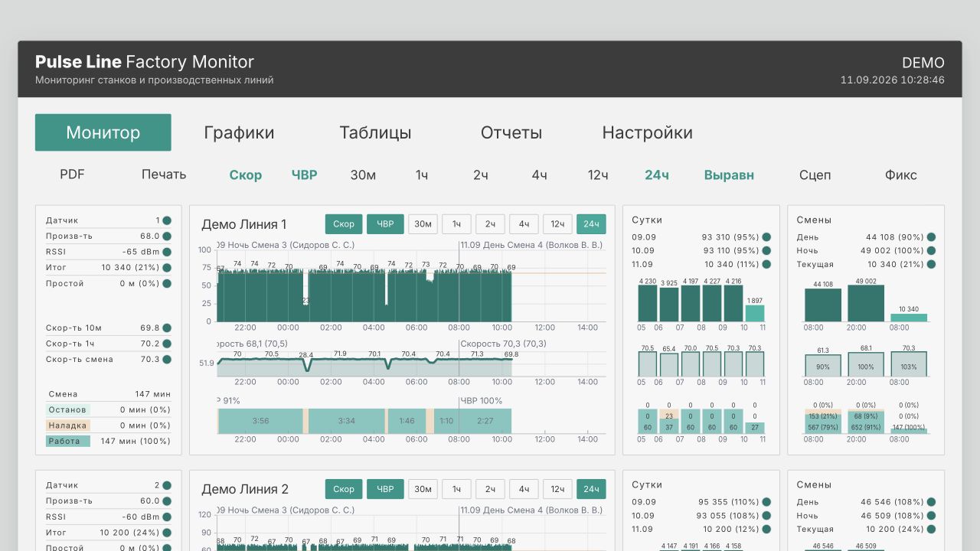Viewport: 980px width, 551px height.
Task: Toggle the Выравн alignment option
Action: pos(729,175)
